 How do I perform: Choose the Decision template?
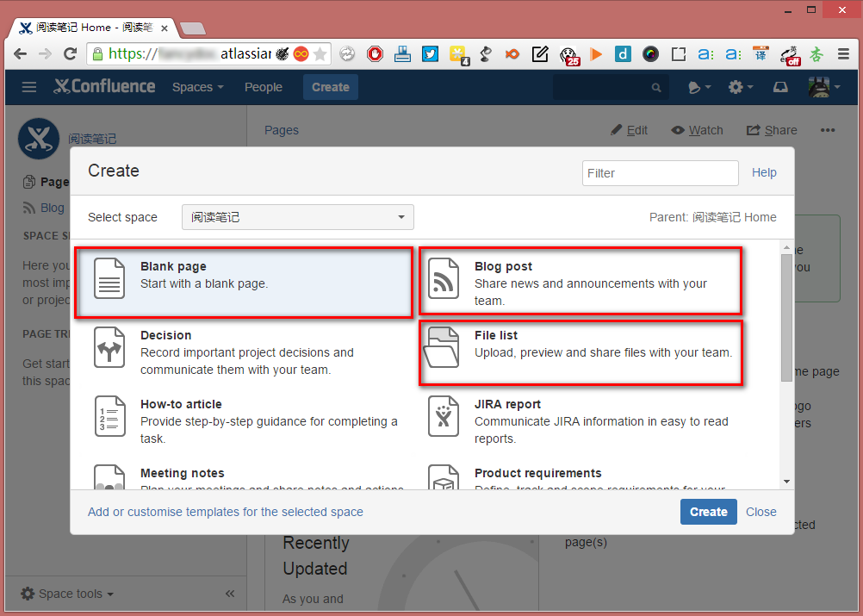pos(243,352)
